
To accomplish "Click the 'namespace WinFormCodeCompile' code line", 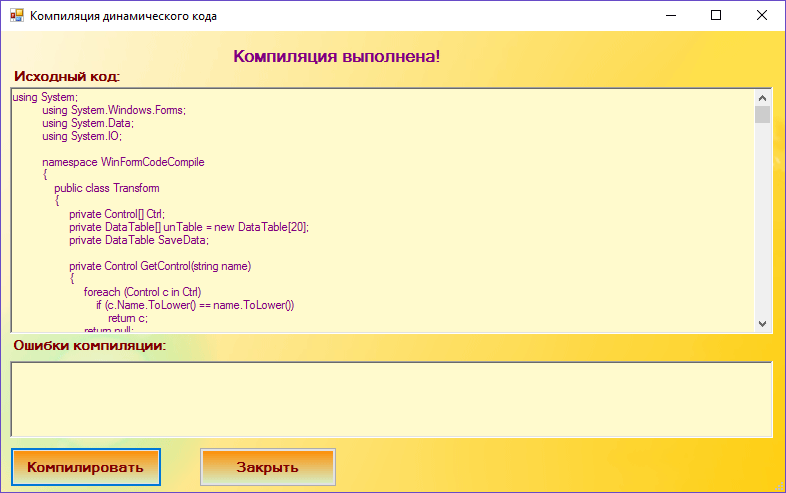I will click(x=123, y=162).
